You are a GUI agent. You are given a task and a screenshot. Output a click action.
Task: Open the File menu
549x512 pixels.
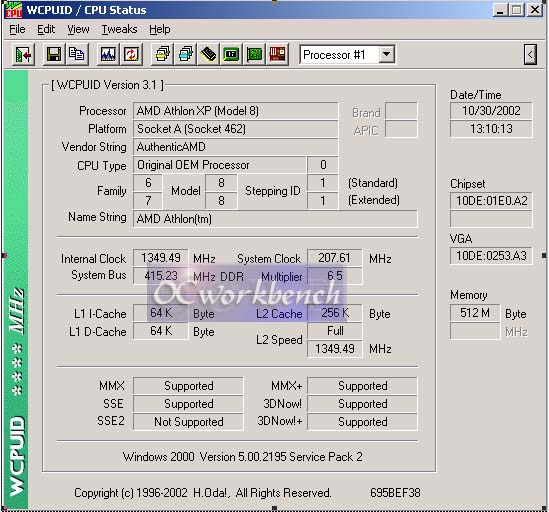coord(18,29)
